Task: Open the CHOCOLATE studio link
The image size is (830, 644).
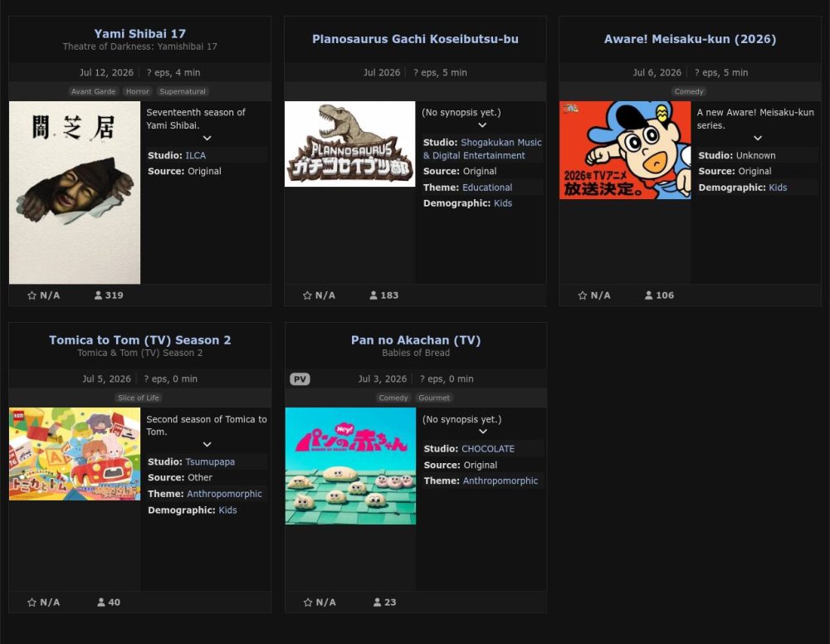Action: coord(488,449)
